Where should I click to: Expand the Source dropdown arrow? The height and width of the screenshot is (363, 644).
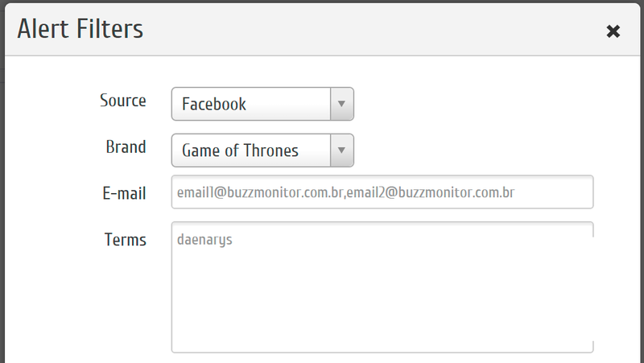(x=342, y=104)
